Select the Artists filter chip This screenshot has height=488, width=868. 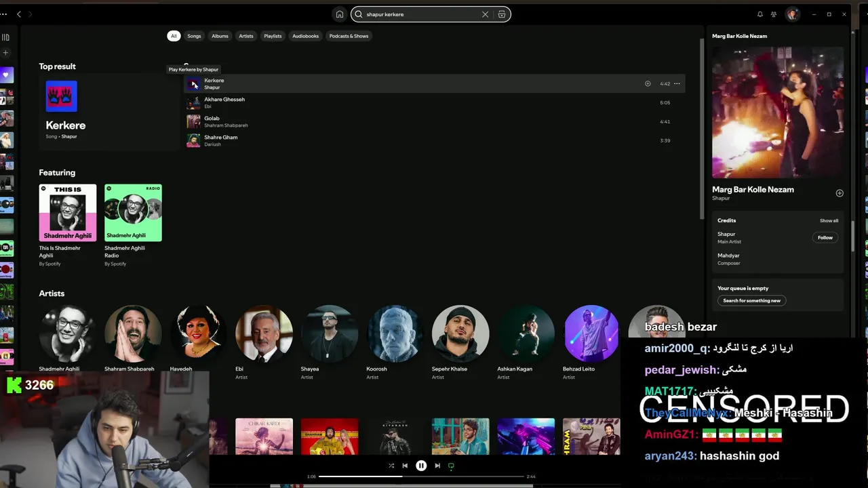[x=246, y=36]
